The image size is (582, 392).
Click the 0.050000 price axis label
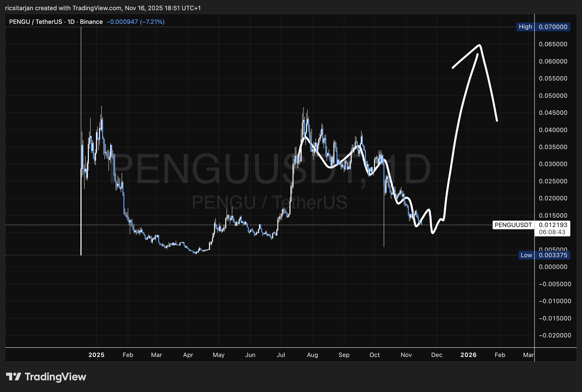(x=553, y=96)
